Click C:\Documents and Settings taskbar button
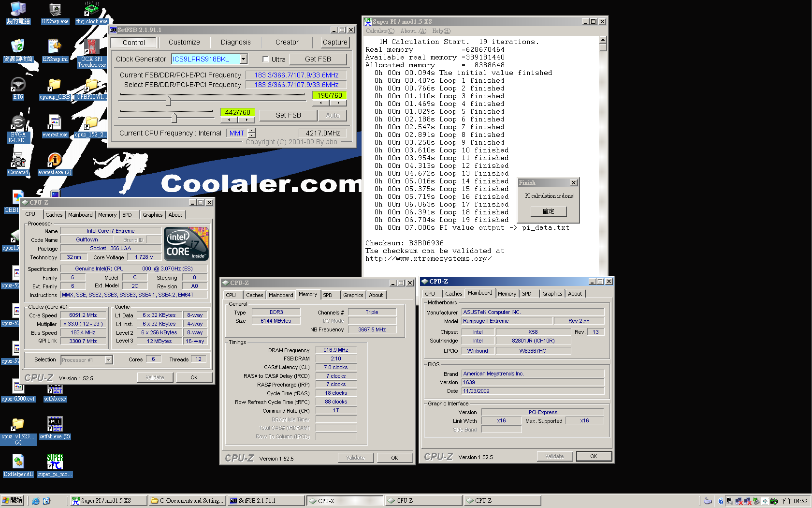Image resolution: width=812 pixels, height=508 pixels. (x=187, y=501)
